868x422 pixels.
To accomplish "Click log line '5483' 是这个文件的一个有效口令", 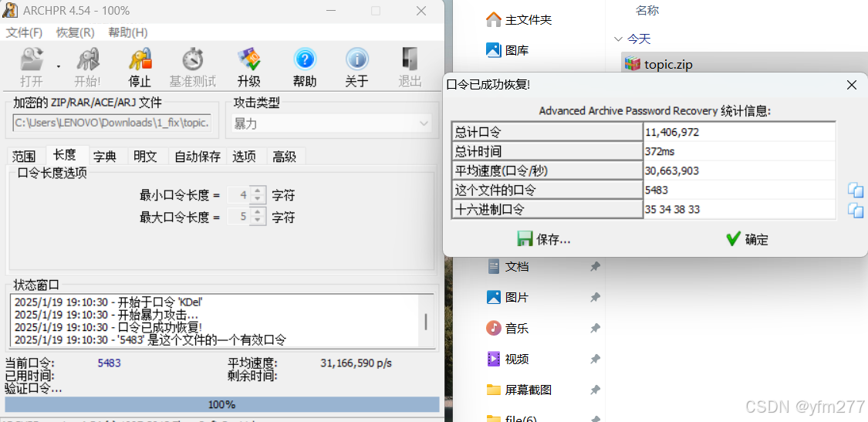I will [150, 339].
